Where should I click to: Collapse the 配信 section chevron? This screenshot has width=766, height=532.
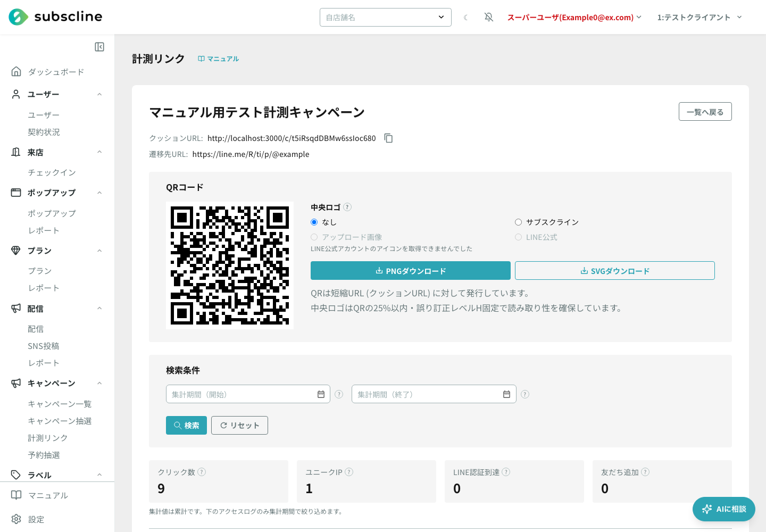pos(99,309)
